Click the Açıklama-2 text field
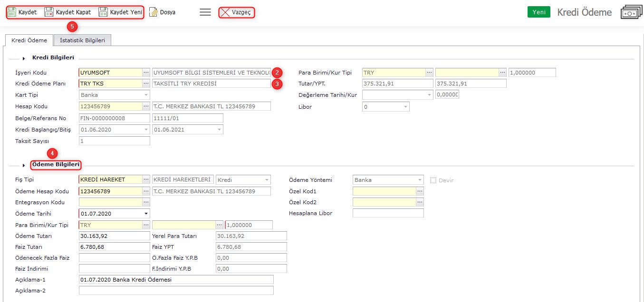 click(x=176, y=290)
